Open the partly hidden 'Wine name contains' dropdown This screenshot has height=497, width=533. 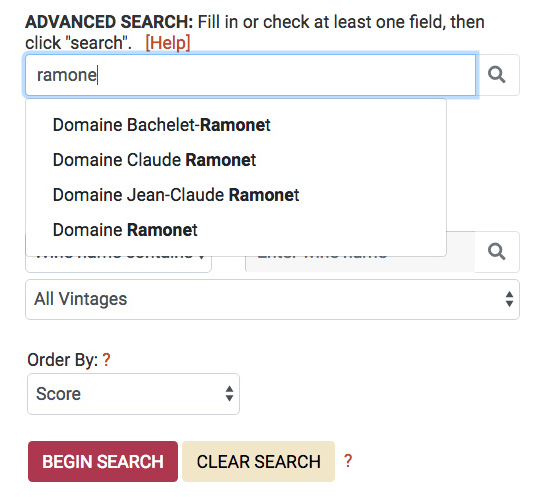[118, 264]
